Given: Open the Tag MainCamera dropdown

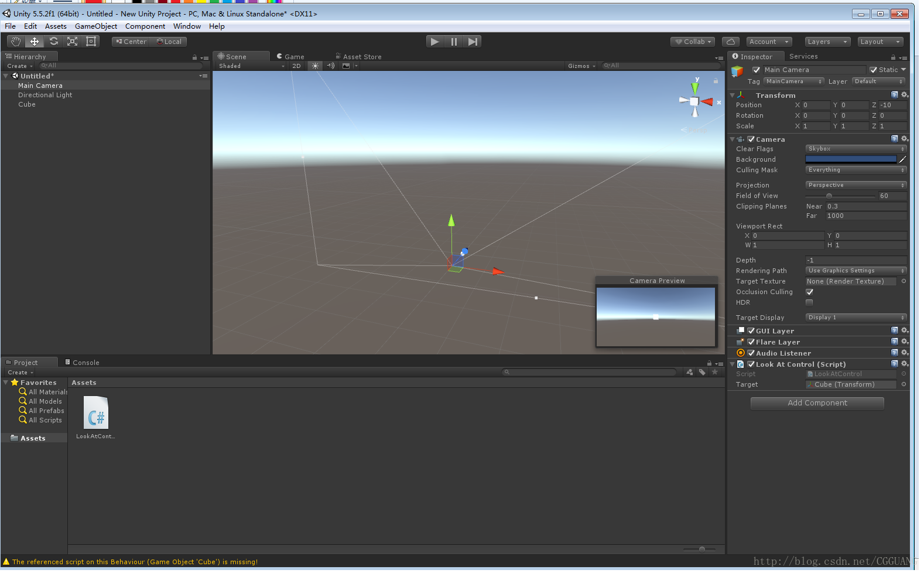Looking at the screenshot, I should point(793,81).
